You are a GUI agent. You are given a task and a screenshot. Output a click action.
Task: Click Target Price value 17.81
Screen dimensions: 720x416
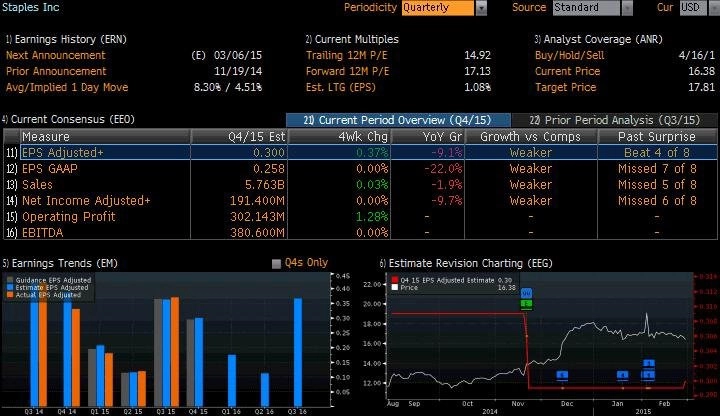pos(702,88)
